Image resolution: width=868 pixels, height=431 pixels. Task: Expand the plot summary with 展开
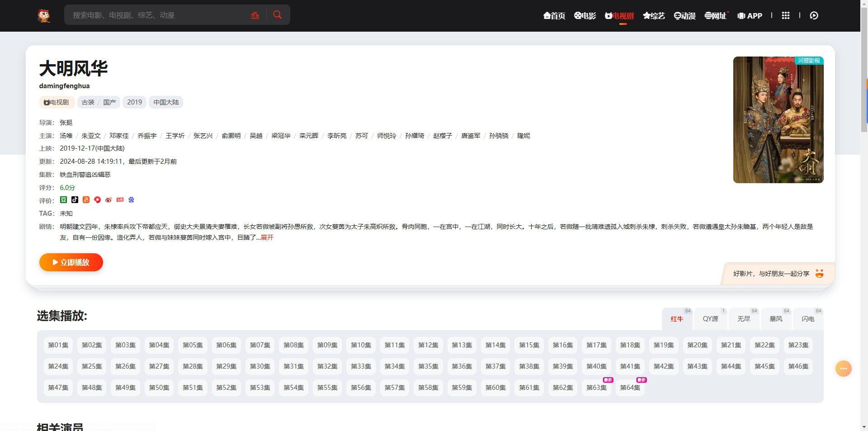(267, 237)
